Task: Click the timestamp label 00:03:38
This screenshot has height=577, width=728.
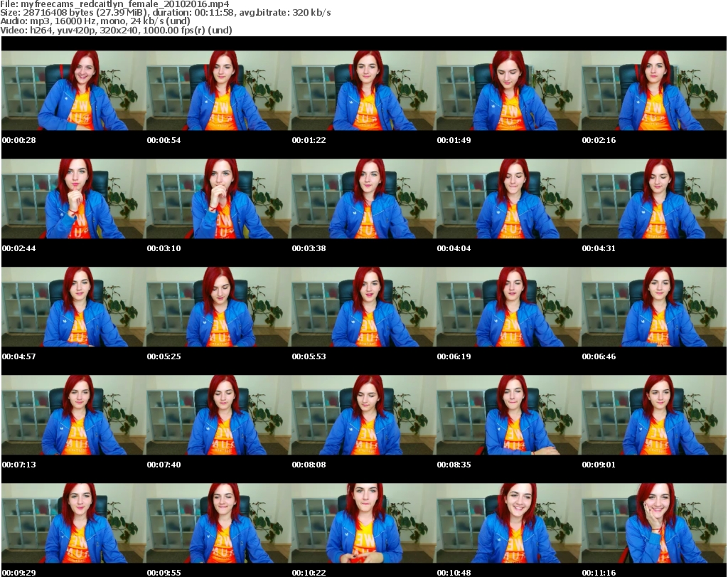Action: tap(309, 248)
